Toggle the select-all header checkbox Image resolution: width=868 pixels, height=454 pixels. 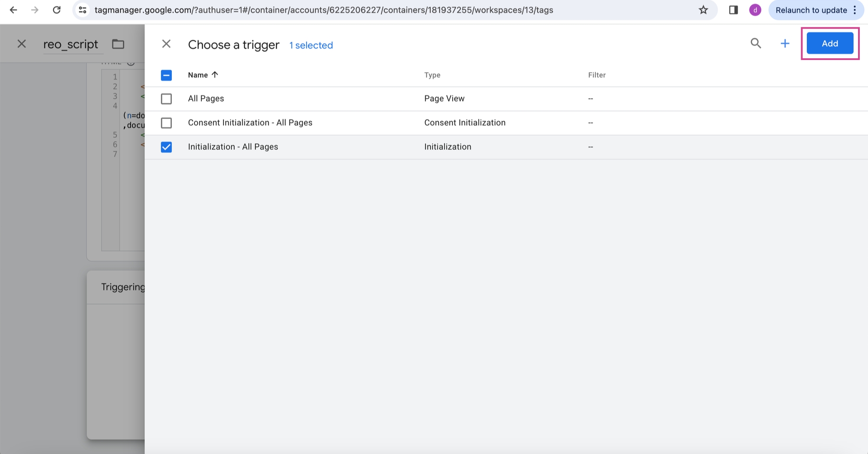pos(166,76)
